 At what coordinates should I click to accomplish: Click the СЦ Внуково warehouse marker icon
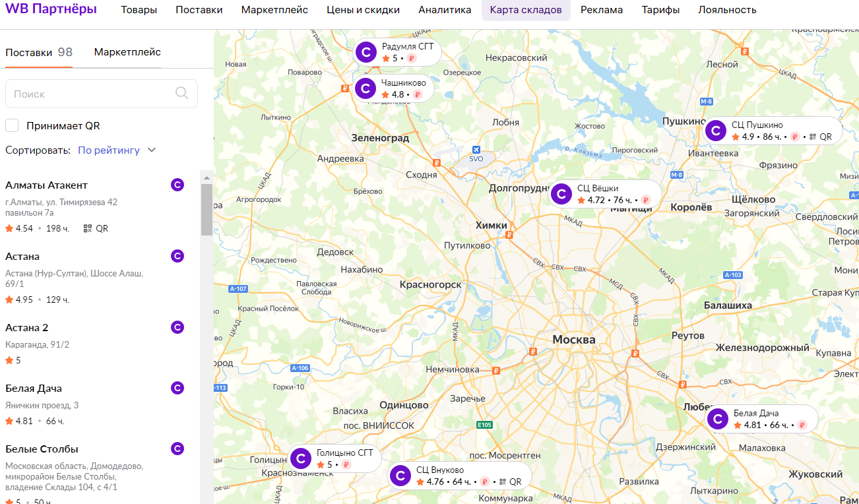point(400,476)
